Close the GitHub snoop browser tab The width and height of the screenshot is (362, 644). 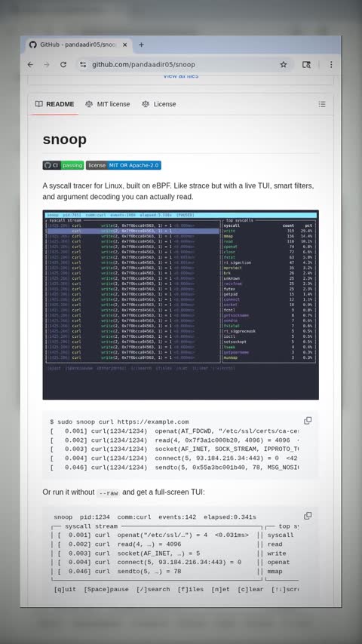point(124,44)
